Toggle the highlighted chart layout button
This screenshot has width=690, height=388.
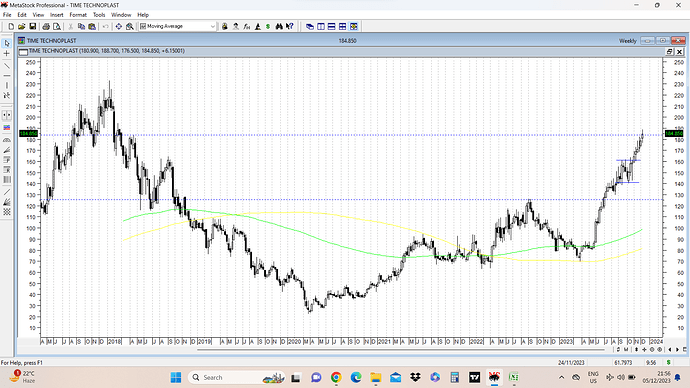[x=353, y=27]
